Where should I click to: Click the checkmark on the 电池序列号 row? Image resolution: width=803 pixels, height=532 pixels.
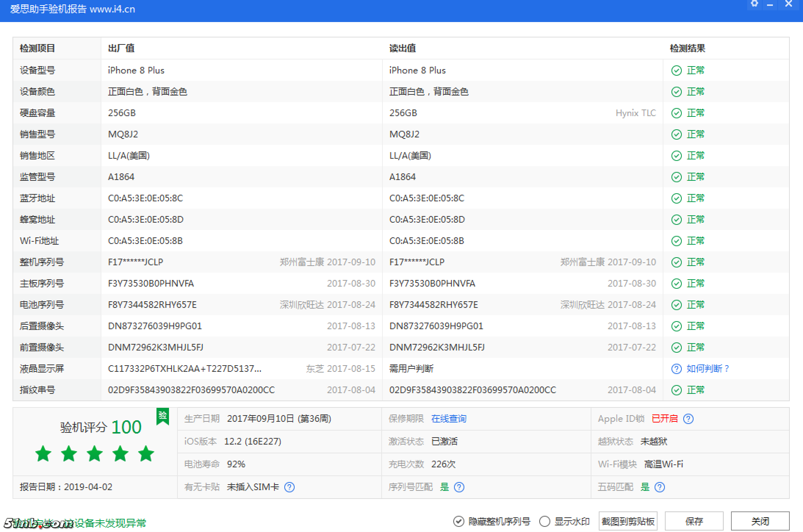[677, 305]
